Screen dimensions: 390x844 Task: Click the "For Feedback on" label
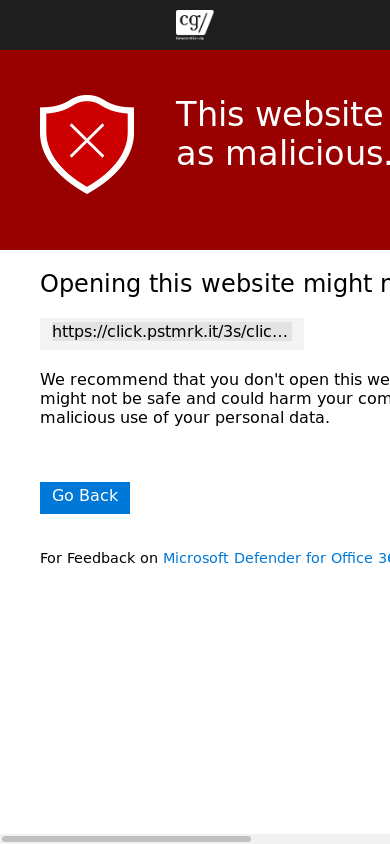pos(99,558)
